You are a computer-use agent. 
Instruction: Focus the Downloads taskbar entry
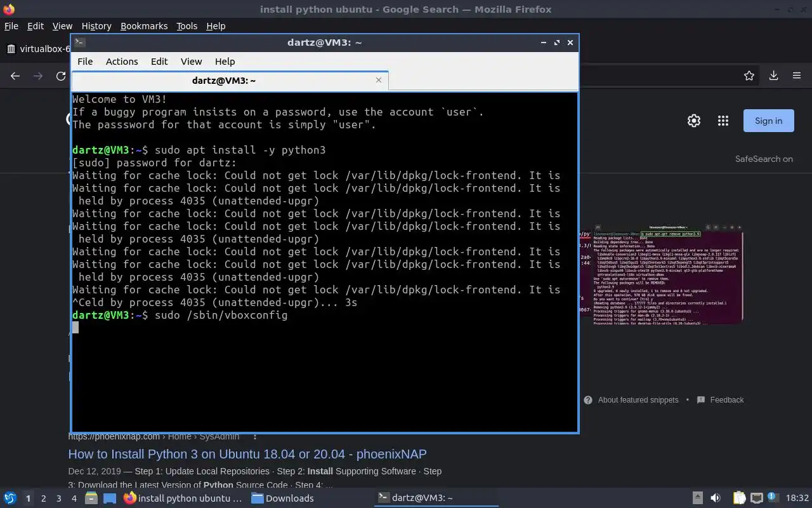[283, 498]
